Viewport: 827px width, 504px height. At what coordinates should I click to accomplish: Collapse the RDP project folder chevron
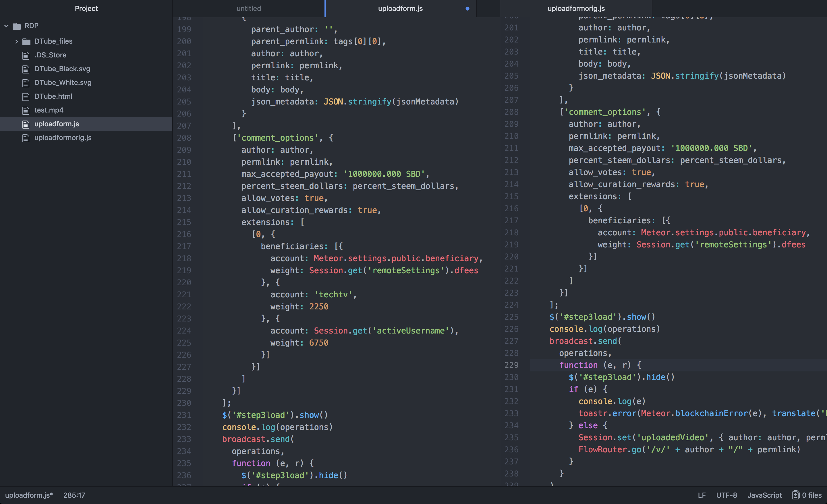(6, 26)
